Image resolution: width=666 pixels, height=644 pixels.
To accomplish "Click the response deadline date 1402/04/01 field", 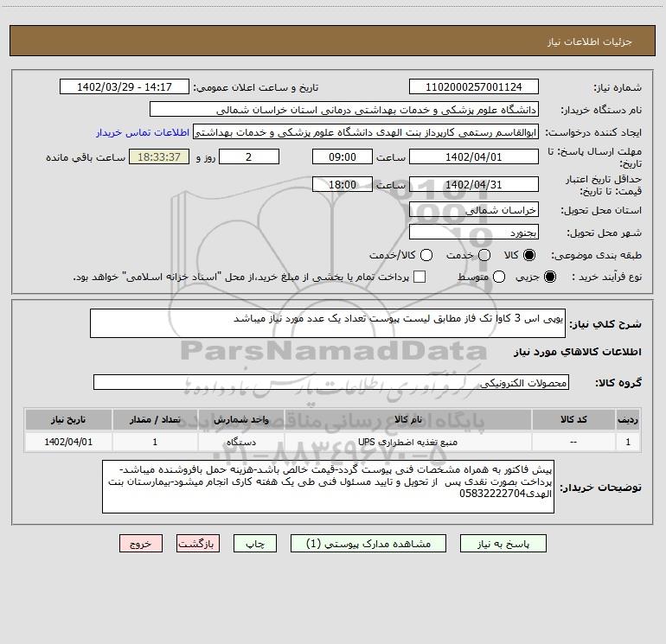I will [x=474, y=156].
